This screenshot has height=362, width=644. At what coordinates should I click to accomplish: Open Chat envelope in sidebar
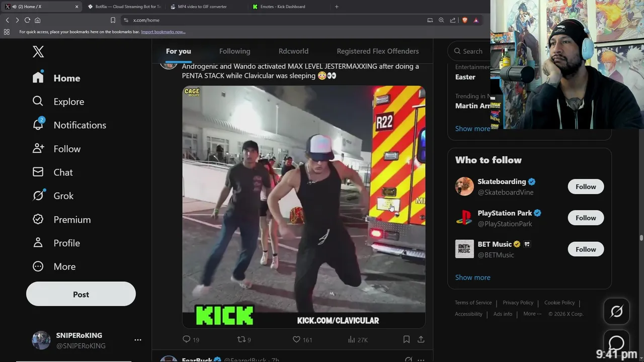click(52, 172)
